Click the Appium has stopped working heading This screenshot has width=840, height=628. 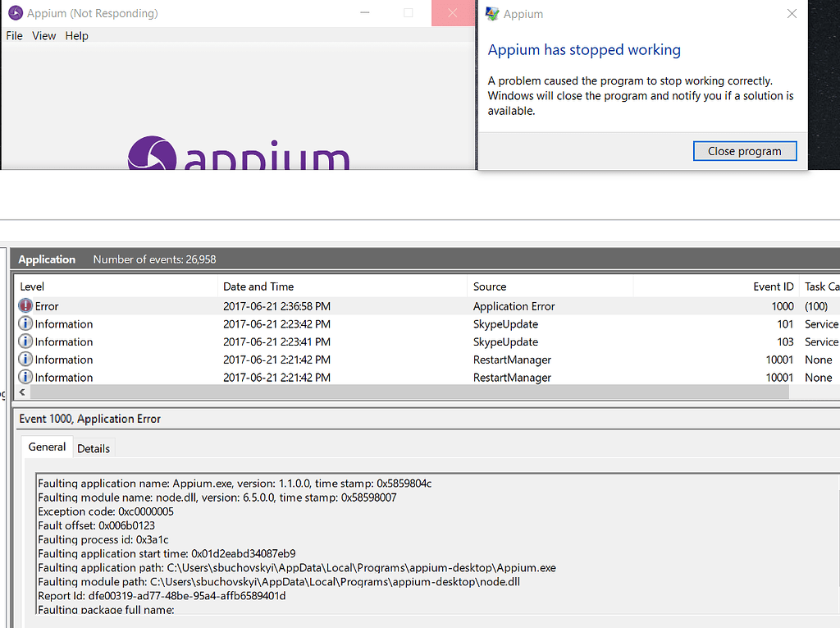[584, 50]
